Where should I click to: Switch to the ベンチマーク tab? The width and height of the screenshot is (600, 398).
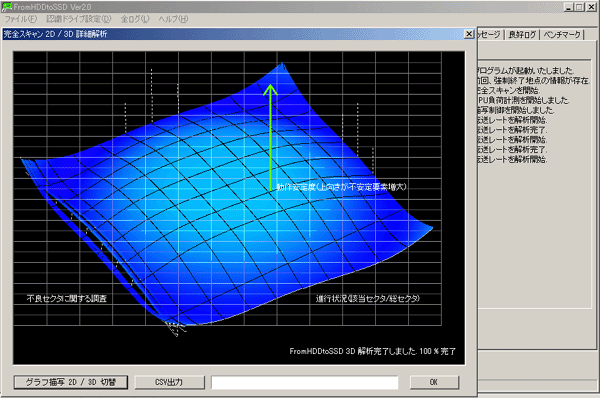click(x=562, y=35)
